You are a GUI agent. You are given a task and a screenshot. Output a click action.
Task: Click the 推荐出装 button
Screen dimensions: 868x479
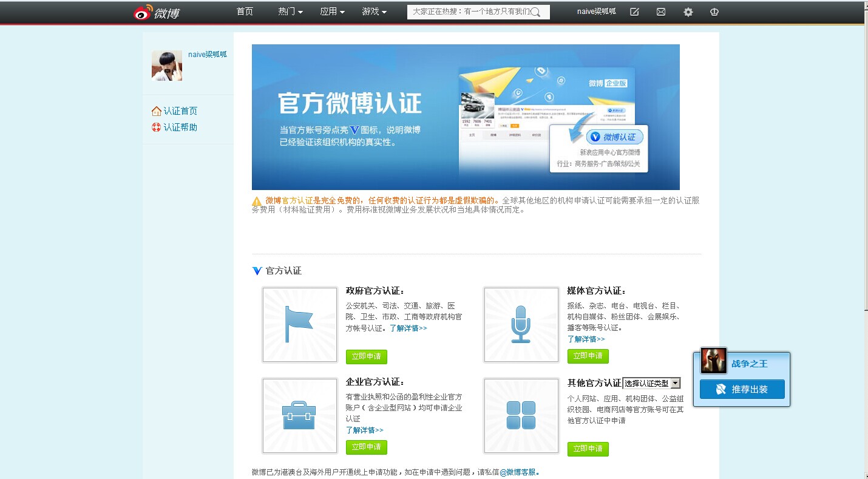742,389
